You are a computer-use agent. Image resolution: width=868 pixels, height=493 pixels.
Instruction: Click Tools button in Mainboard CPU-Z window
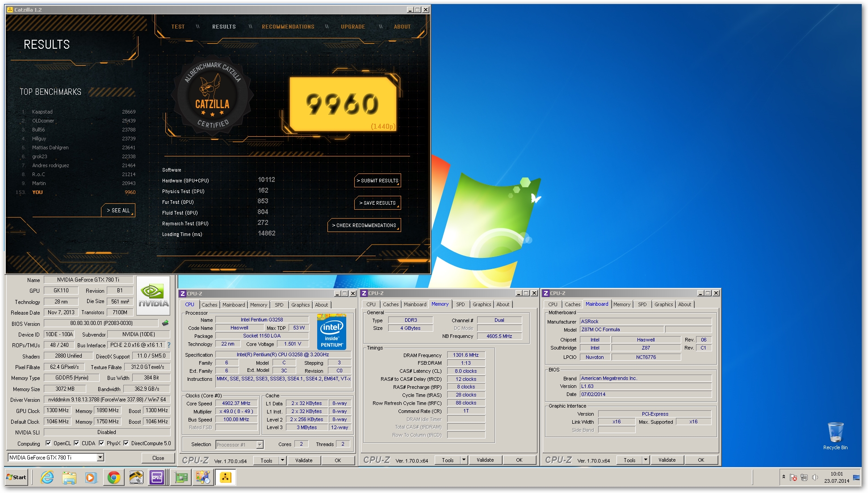pyautogui.click(x=629, y=460)
